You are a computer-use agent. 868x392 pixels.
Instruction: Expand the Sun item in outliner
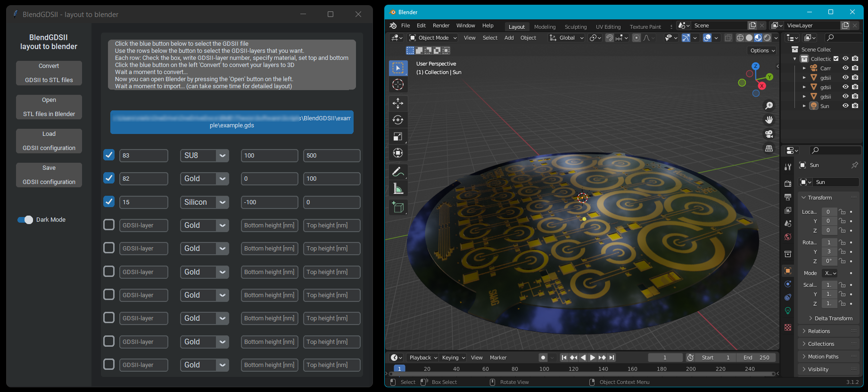point(804,106)
